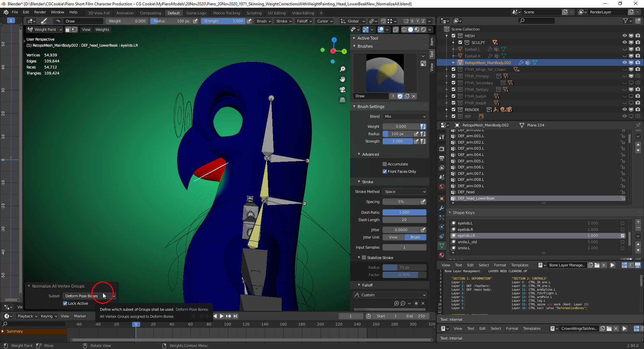The height and width of the screenshot is (349, 644).
Task: Click the Jitter value slider
Action: 401,230
